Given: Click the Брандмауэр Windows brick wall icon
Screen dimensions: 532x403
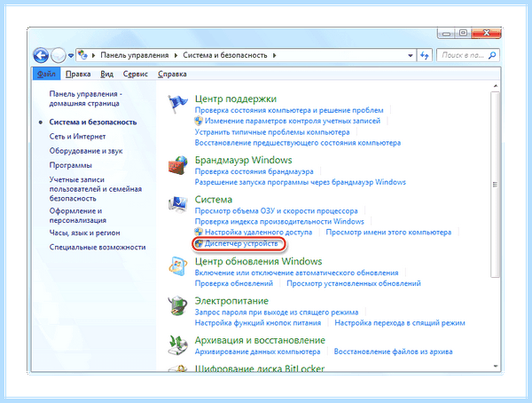Looking at the screenshot, I should (178, 165).
